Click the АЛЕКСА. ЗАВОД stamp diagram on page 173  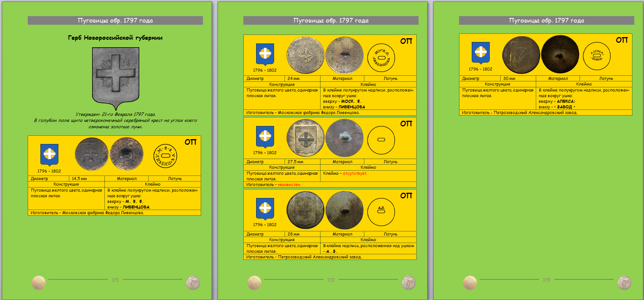coord(596,56)
